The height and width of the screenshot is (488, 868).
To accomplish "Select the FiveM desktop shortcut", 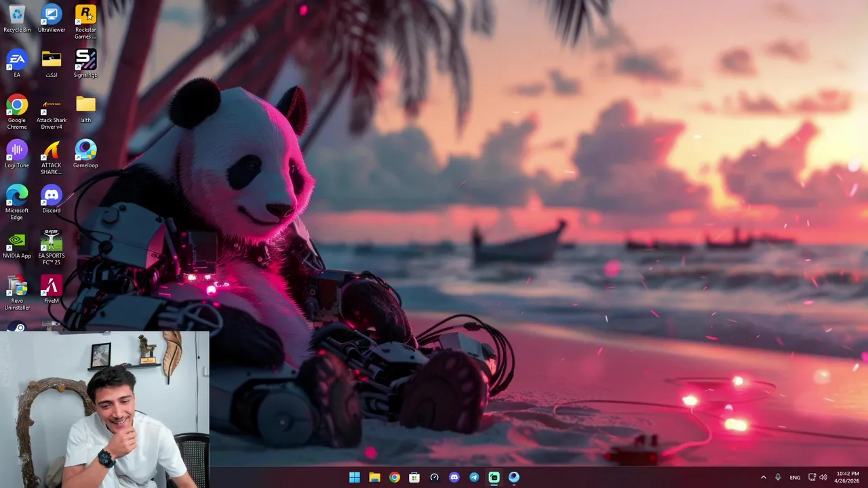I will pyautogui.click(x=52, y=290).
